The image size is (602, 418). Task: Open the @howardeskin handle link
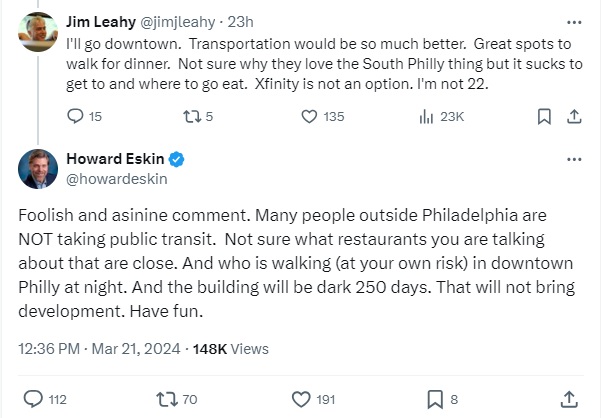pos(116,179)
